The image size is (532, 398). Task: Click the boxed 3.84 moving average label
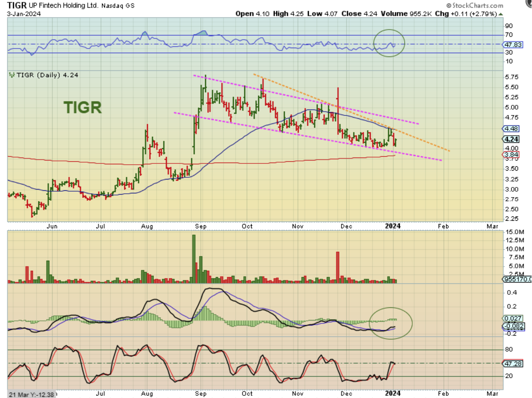(511, 155)
